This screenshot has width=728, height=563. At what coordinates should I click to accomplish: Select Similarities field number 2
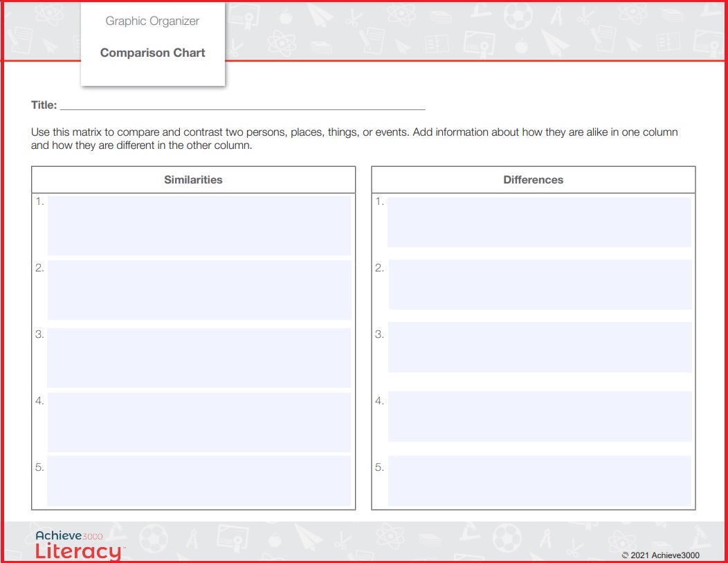pyautogui.click(x=199, y=290)
